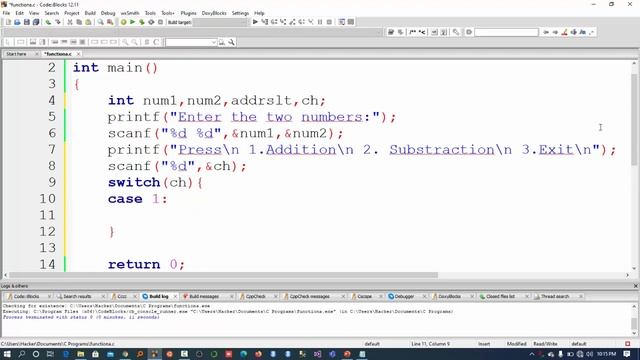Viewport: 640px width, 360px height.
Task: Jump forward navigation arrow icon
Action: pos(555,32)
